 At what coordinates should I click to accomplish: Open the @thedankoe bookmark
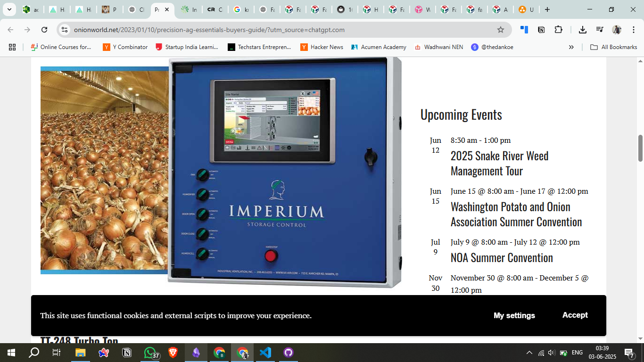(x=493, y=47)
